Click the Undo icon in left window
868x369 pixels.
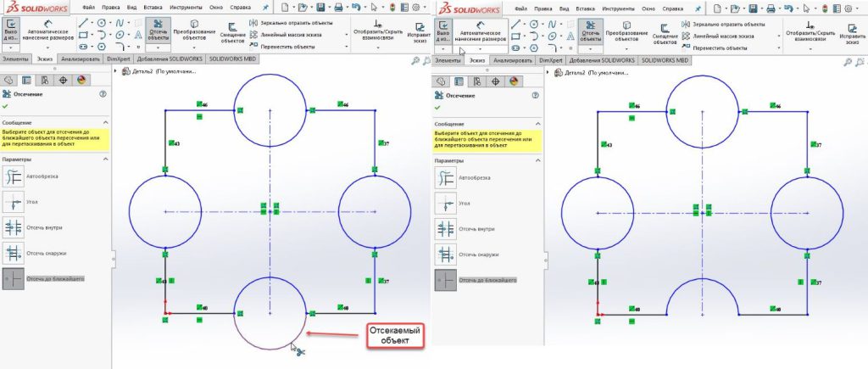click(x=355, y=8)
